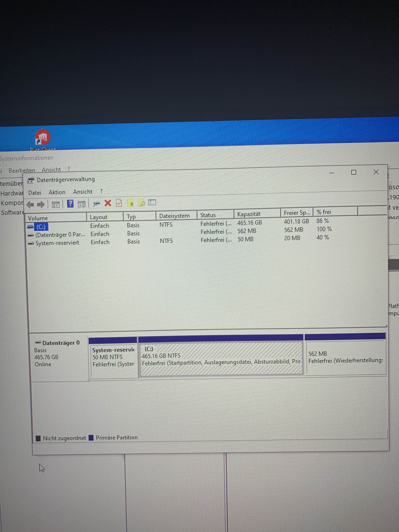Select the System-reserviert volume in the list
This screenshot has width=399, height=532.
tap(57, 243)
